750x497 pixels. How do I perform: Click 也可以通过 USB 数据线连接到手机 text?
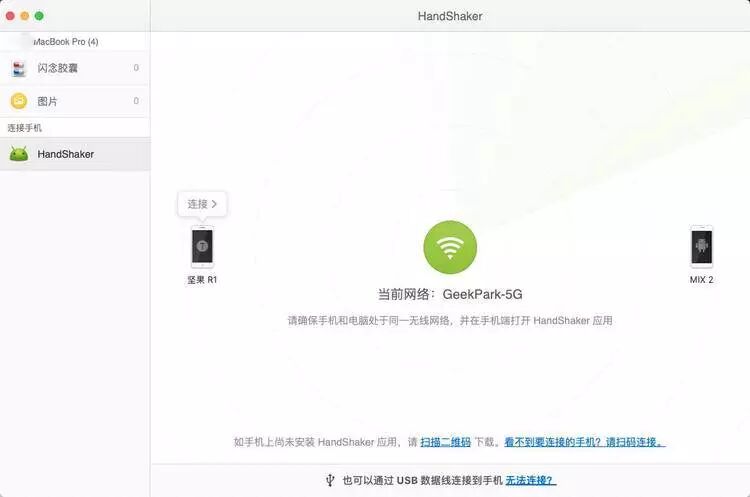[422, 480]
